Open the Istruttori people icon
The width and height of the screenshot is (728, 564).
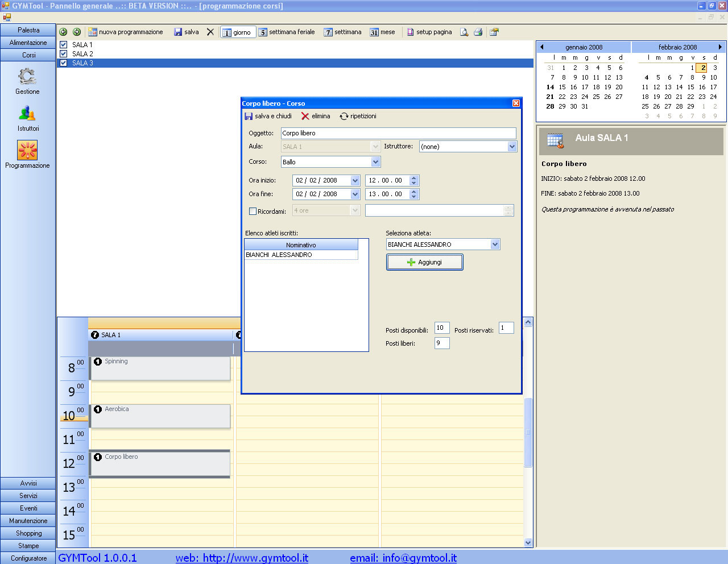pos(27,114)
